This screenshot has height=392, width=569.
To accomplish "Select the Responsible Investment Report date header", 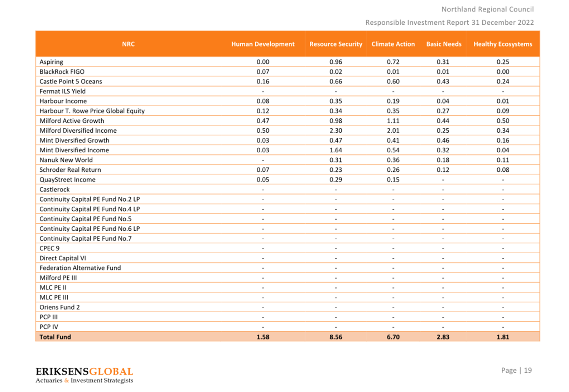I will tap(449, 23).
